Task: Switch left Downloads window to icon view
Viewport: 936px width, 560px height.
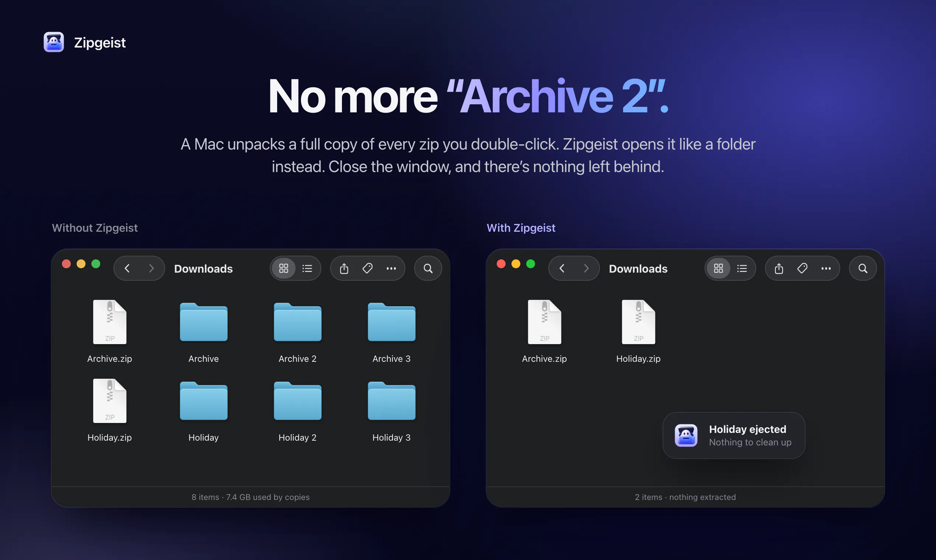Action: click(283, 268)
